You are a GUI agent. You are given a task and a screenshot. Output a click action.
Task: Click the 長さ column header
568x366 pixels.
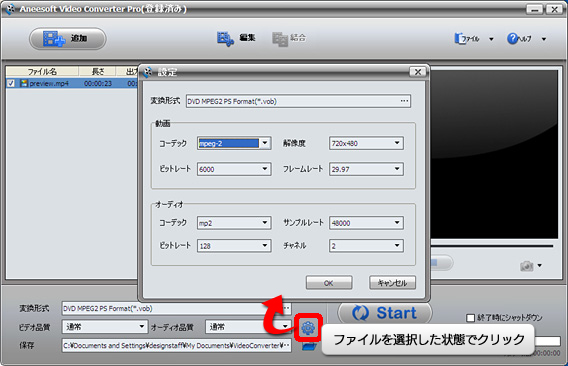coord(97,71)
